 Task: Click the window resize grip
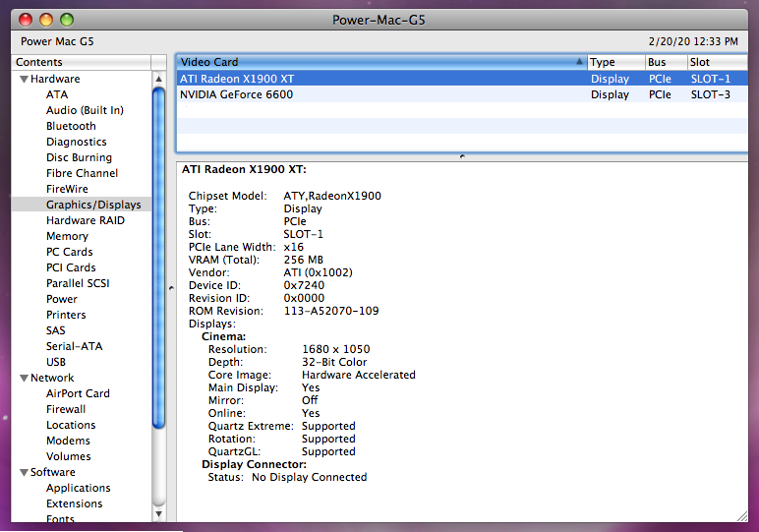[x=742, y=516]
